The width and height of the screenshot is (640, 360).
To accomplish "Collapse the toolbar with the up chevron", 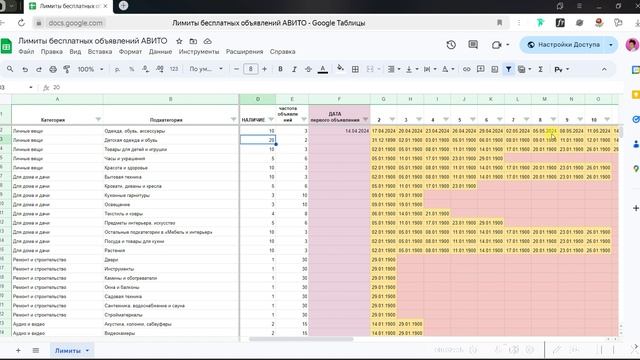I will (604, 69).
